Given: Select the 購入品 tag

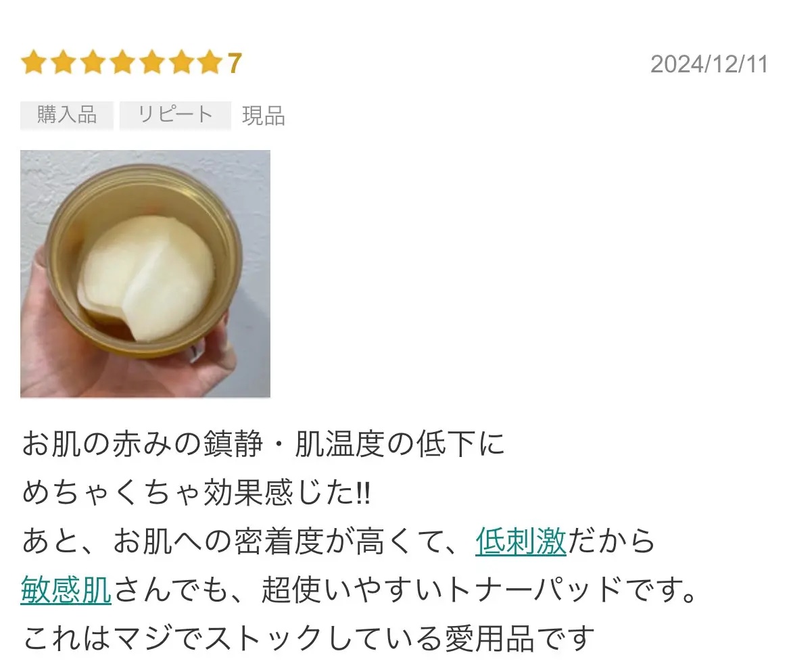Looking at the screenshot, I should click(x=66, y=115).
